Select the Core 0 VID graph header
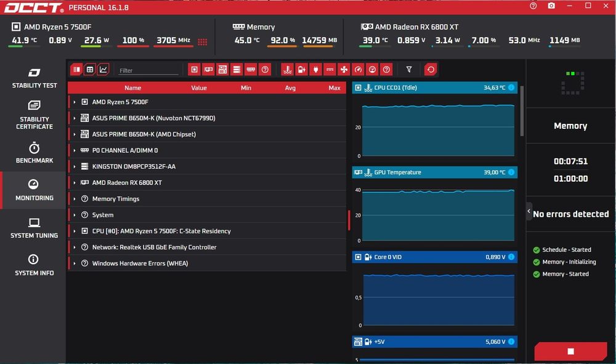616x364 pixels. [434, 257]
